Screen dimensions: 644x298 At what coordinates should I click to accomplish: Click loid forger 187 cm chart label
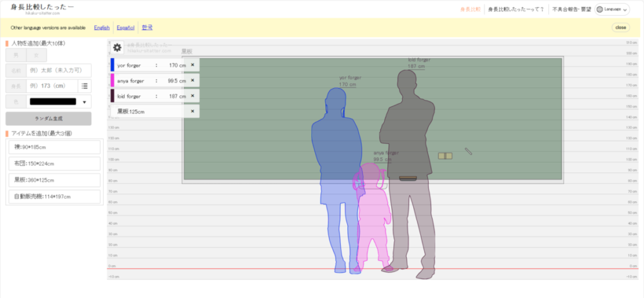419,63
